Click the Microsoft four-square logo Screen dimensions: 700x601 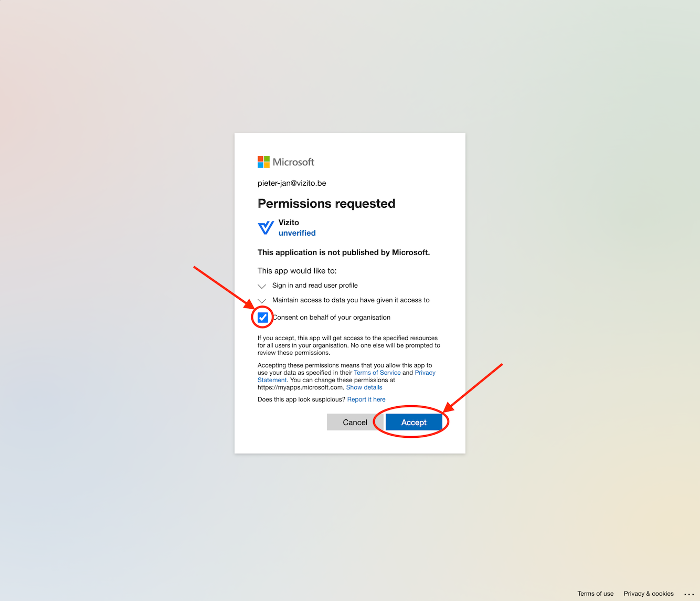coord(263,162)
